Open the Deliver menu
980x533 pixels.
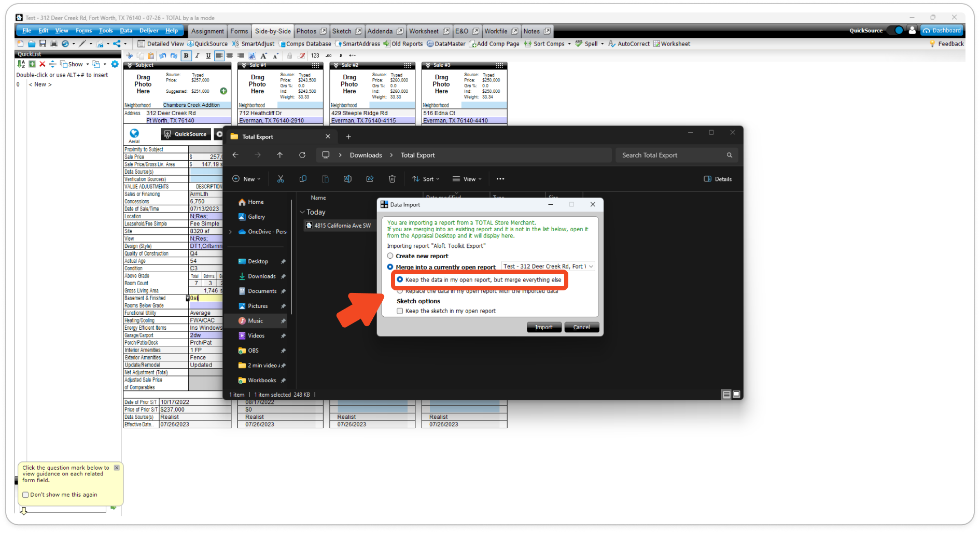pyautogui.click(x=149, y=31)
